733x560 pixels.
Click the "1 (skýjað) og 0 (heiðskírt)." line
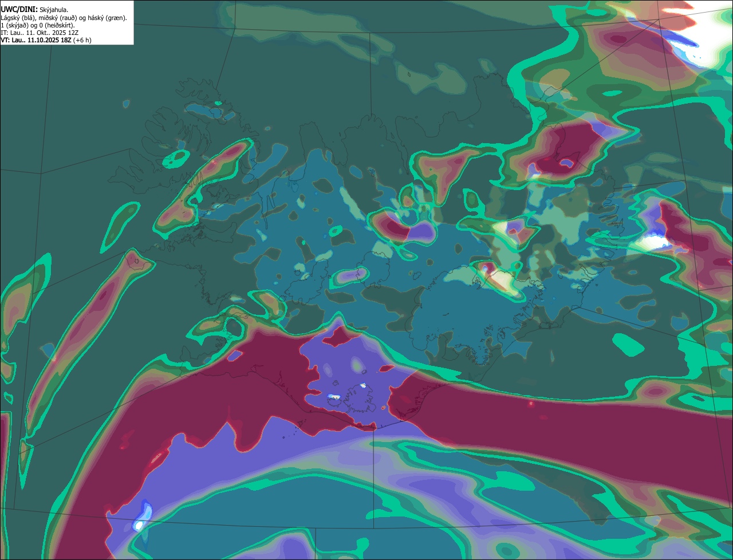[x=38, y=25]
